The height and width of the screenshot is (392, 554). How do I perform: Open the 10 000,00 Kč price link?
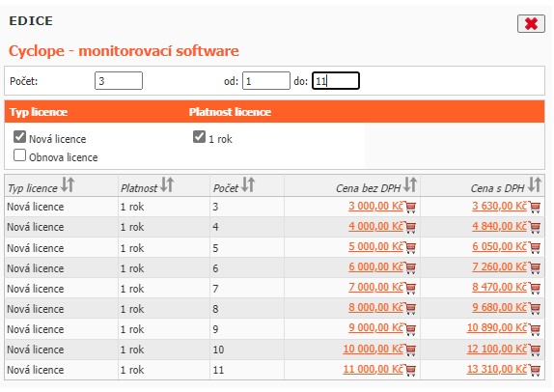(374, 349)
